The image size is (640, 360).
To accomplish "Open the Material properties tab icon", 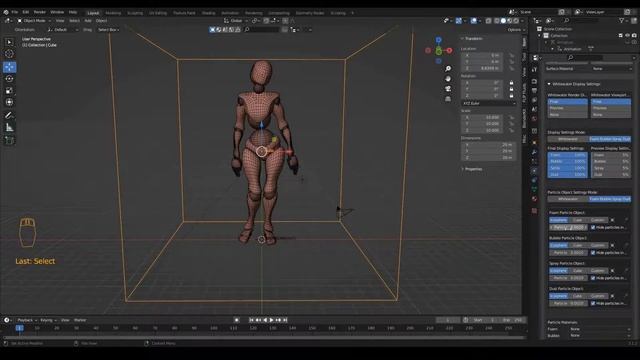I will coord(534,199).
